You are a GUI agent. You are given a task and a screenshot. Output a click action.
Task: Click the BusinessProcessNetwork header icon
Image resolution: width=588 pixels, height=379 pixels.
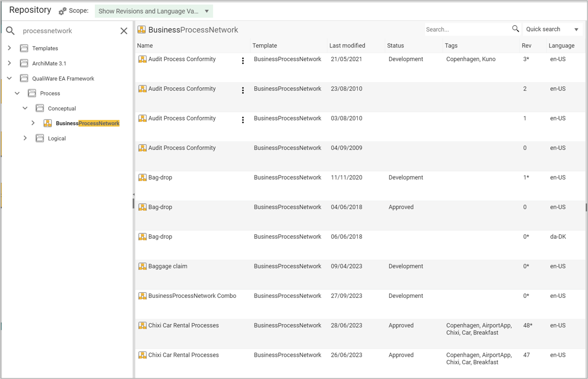coord(141,29)
